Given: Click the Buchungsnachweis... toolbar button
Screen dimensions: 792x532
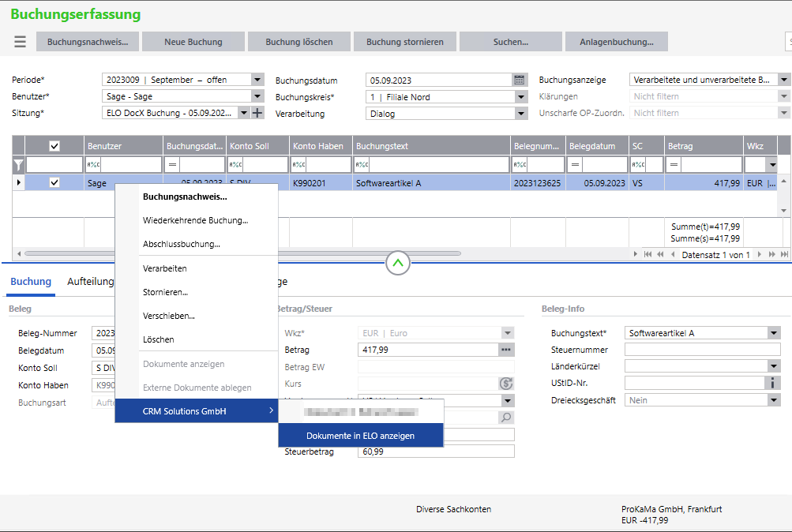Looking at the screenshot, I should 88,41.
